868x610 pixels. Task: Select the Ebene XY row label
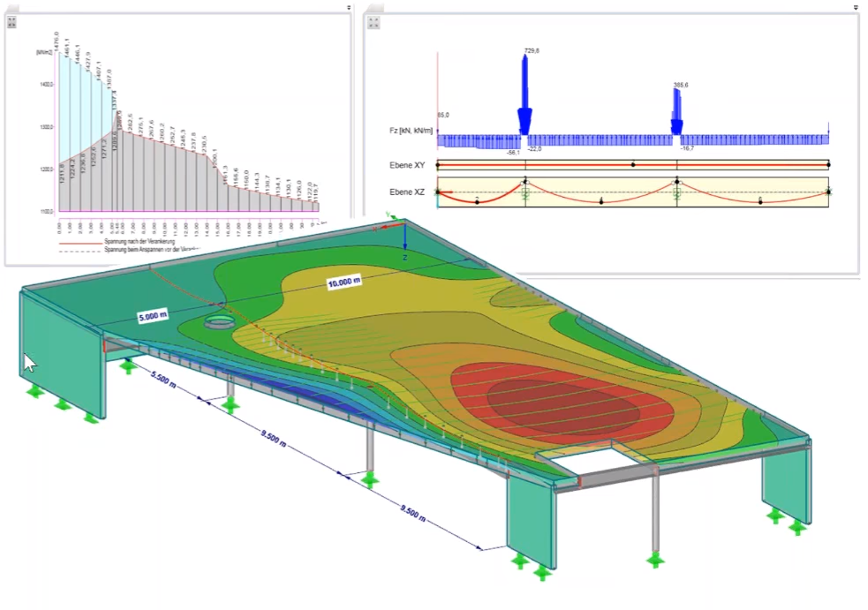(407, 165)
